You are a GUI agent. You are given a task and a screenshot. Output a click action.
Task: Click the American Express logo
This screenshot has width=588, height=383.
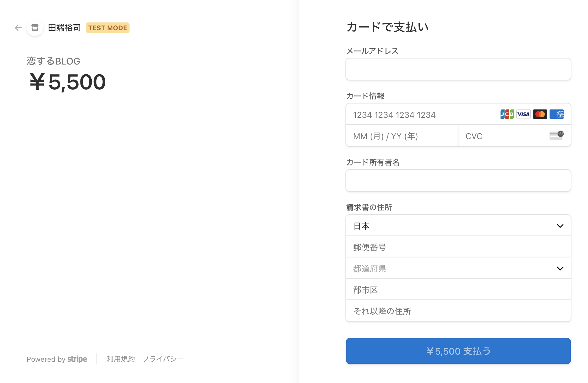(x=557, y=114)
